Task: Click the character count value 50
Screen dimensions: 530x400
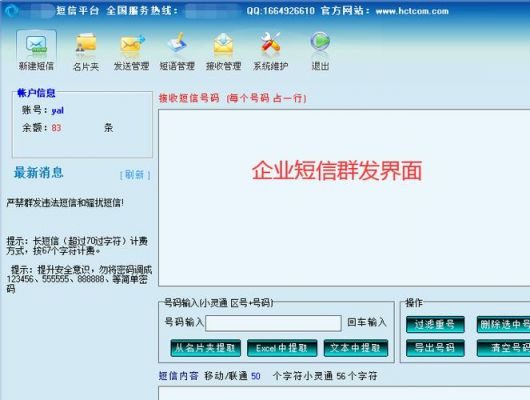Action: [256, 376]
